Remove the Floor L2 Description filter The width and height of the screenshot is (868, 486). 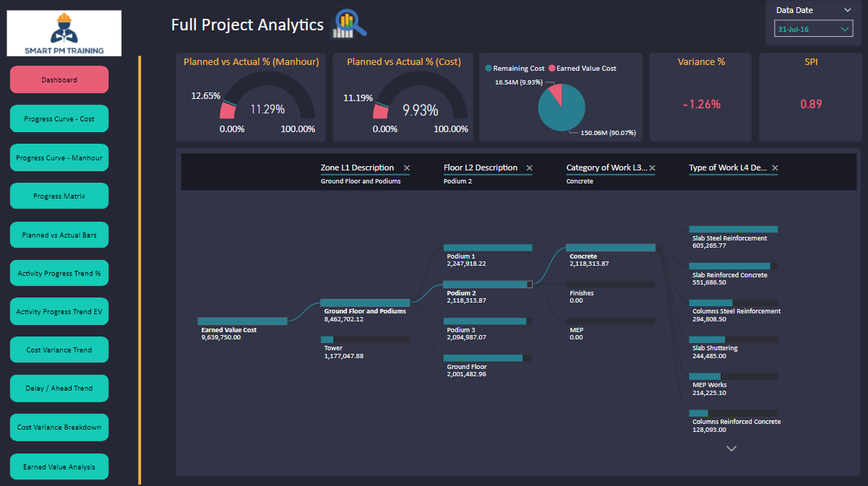[529, 168]
